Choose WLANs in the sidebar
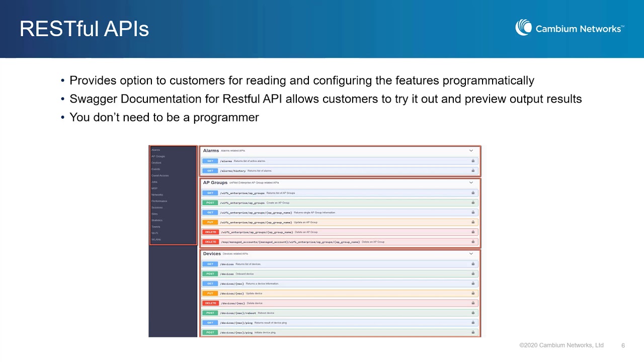This screenshot has width=644, height=362. (156, 240)
